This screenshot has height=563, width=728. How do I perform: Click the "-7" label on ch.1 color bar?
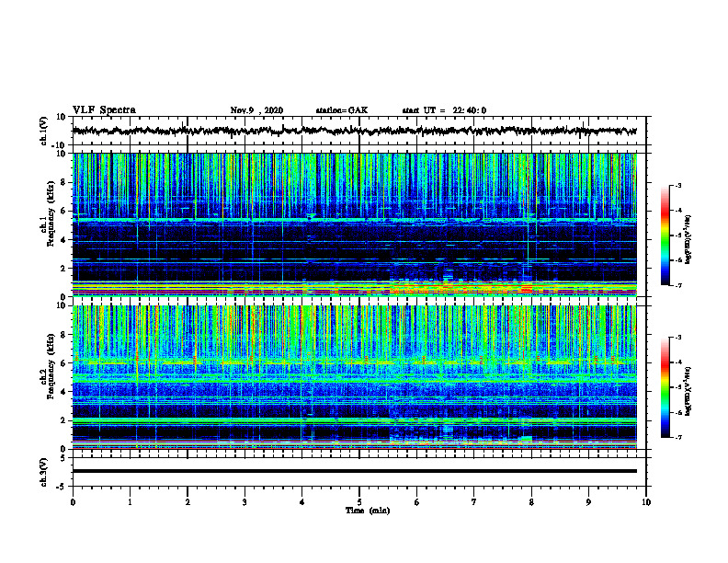click(678, 285)
